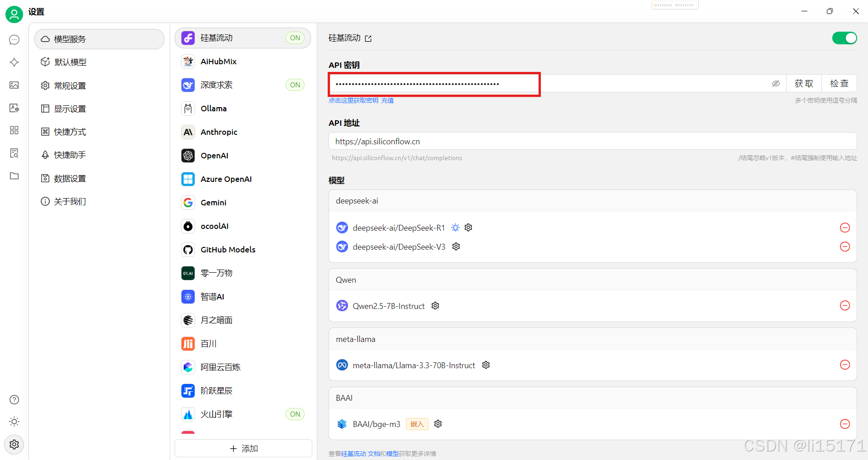Disable the 硅基流动 provider switch
Screen dimensions: 868x460
pos(844,38)
